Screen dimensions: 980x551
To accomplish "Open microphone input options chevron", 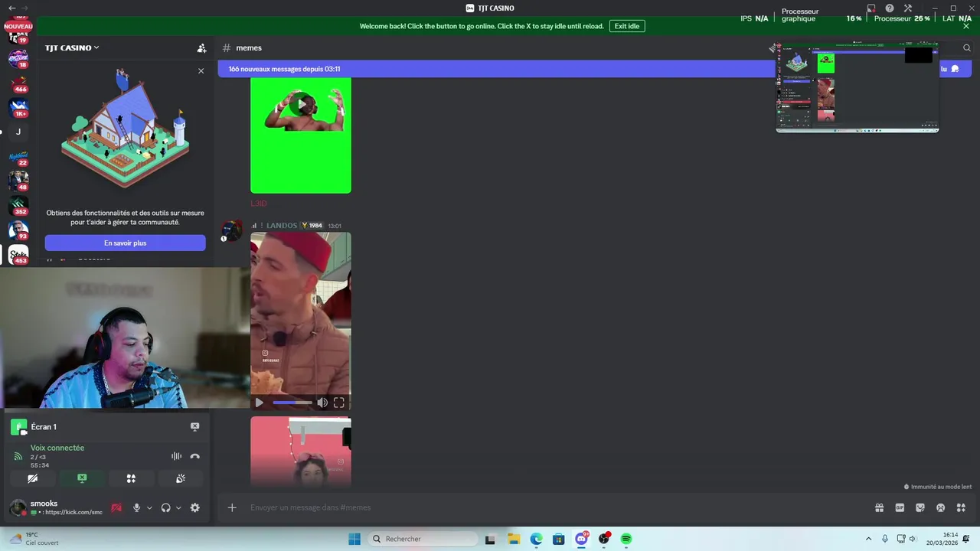I will (149, 507).
